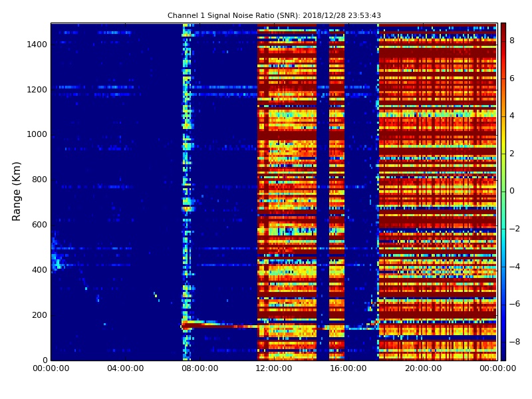This screenshot has width=532, height=399.
Task: Click the 12:00:00 time tick label
Action: [x=274, y=368]
